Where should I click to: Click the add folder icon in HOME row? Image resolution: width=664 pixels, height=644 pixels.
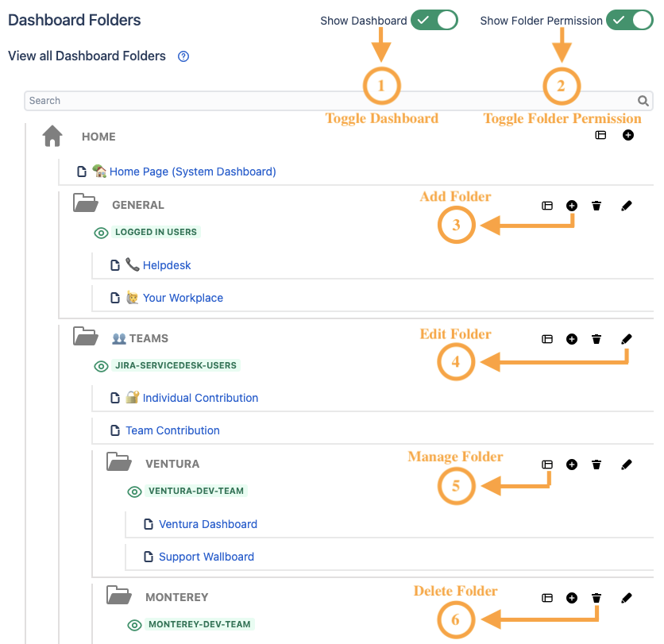[628, 136]
